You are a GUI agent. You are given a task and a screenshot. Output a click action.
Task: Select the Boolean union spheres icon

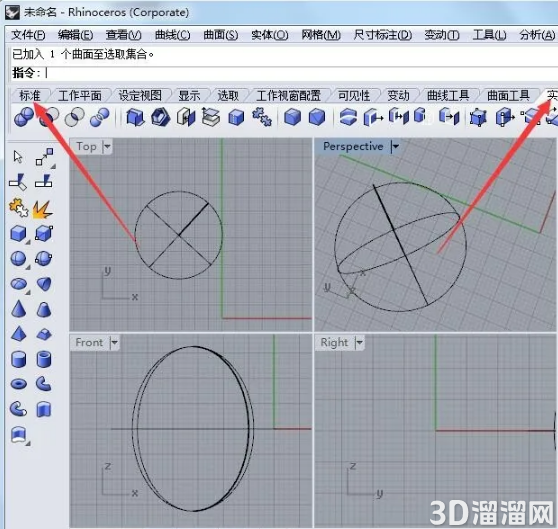pos(23,117)
